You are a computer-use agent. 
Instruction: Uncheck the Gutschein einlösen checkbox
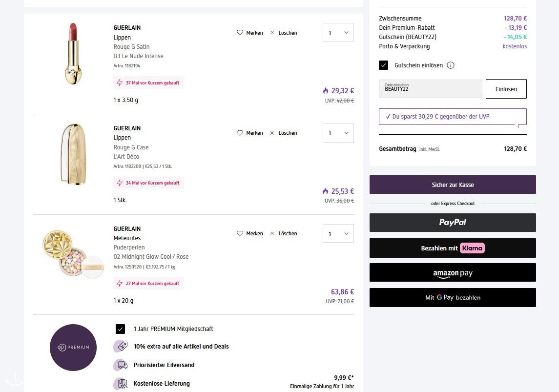384,65
